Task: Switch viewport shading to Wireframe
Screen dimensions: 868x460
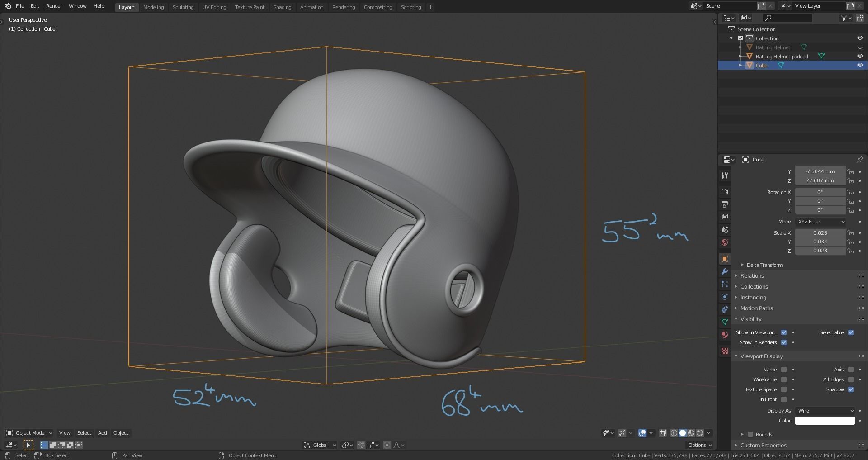Action: point(674,433)
